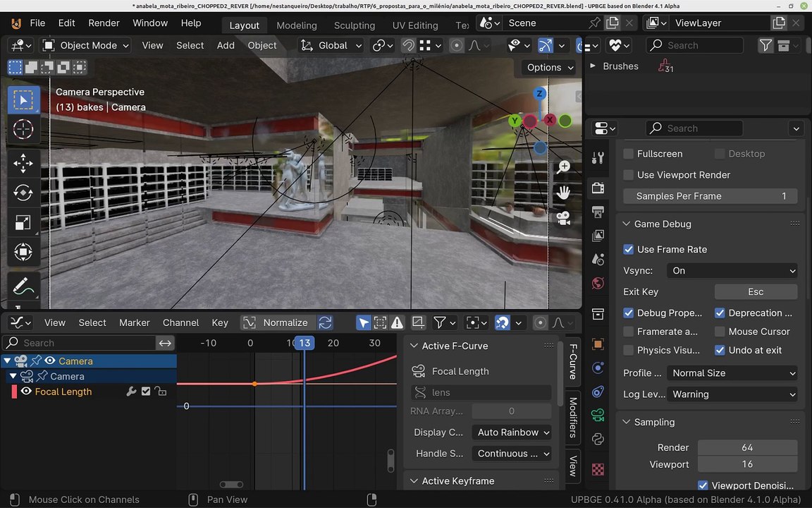The width and height of the screenshot is (812, 508).
Task: Uncheck Use Frame Rate
Action: tap(628, 249)
